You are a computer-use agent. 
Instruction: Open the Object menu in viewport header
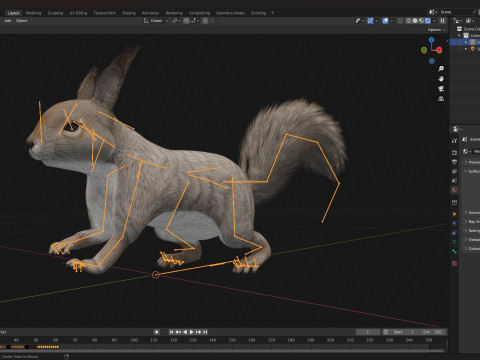pos(21,21)
